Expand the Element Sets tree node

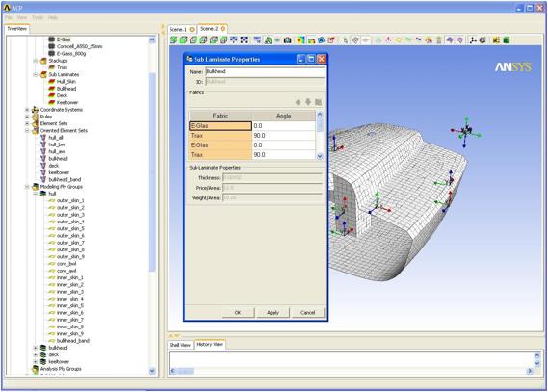[27, 123]
